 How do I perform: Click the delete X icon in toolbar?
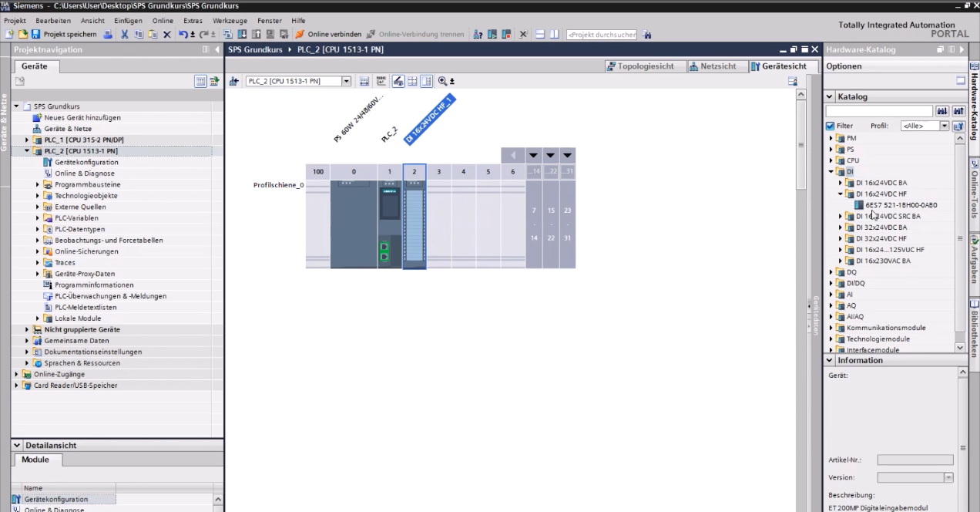166,35
